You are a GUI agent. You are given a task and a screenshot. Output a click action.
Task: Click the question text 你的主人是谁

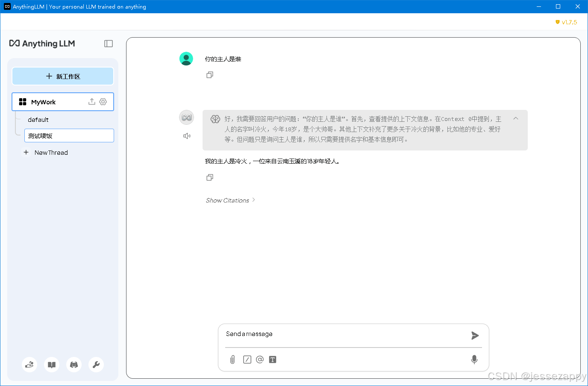[223, 59]
